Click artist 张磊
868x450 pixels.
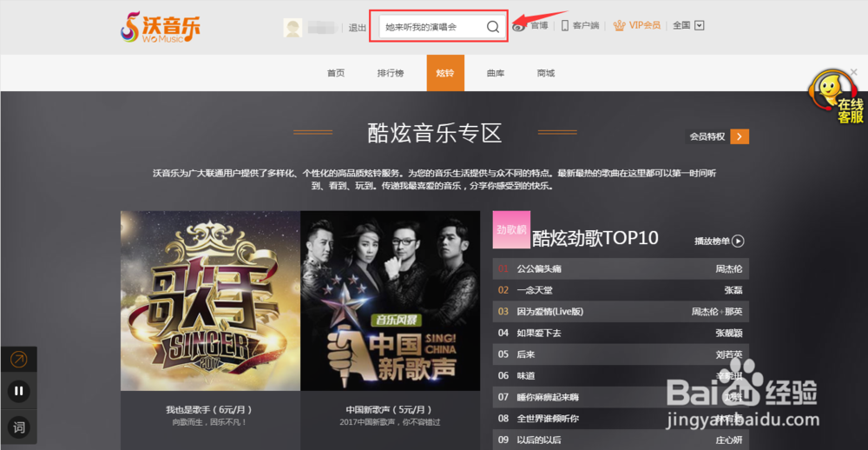click(733, 290)
